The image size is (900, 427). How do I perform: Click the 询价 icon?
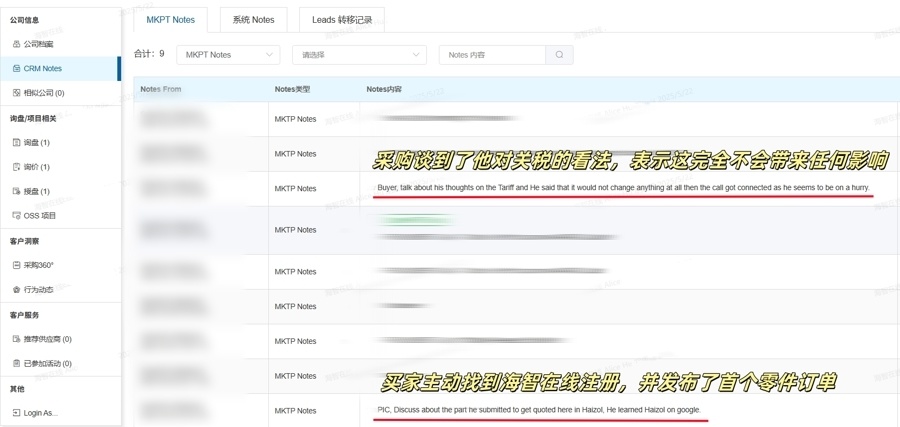(x=16, y=167)
